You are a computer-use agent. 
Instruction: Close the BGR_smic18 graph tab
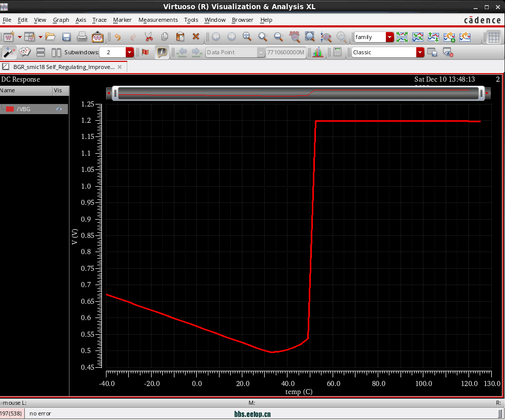click(x=120, y=67)
